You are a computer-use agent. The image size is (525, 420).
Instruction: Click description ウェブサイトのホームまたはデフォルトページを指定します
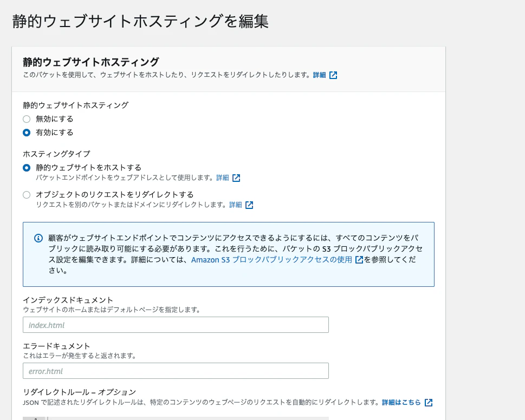[112, 310]
